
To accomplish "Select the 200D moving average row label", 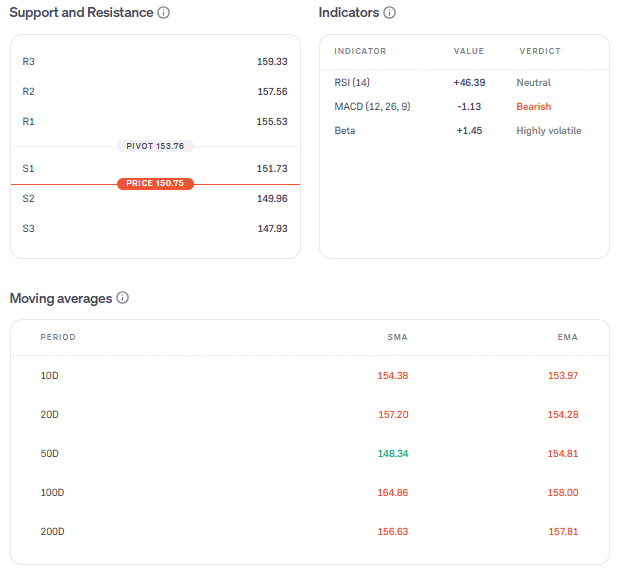I will click(x=52, y=532).
